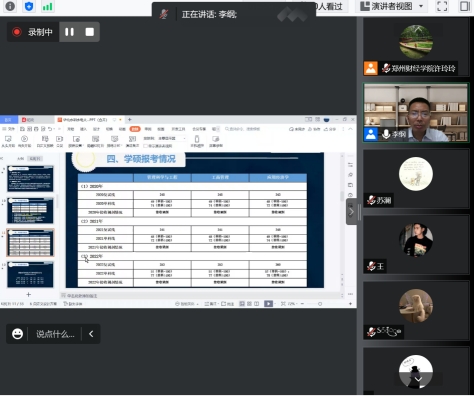Select 郑州财经学院许玲玲 participant tile
Screen dimensions: 474x396
[416, 47]
